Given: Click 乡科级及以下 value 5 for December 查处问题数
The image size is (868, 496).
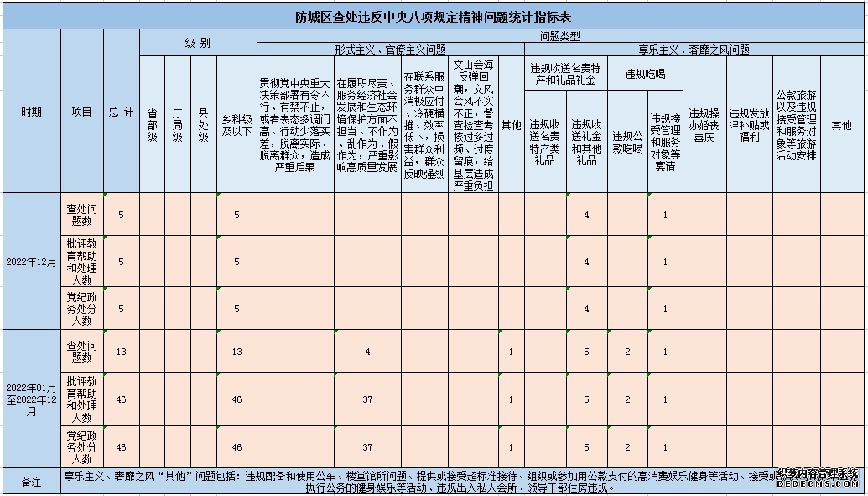Looking at the screenshot, I should coord(237,214).
